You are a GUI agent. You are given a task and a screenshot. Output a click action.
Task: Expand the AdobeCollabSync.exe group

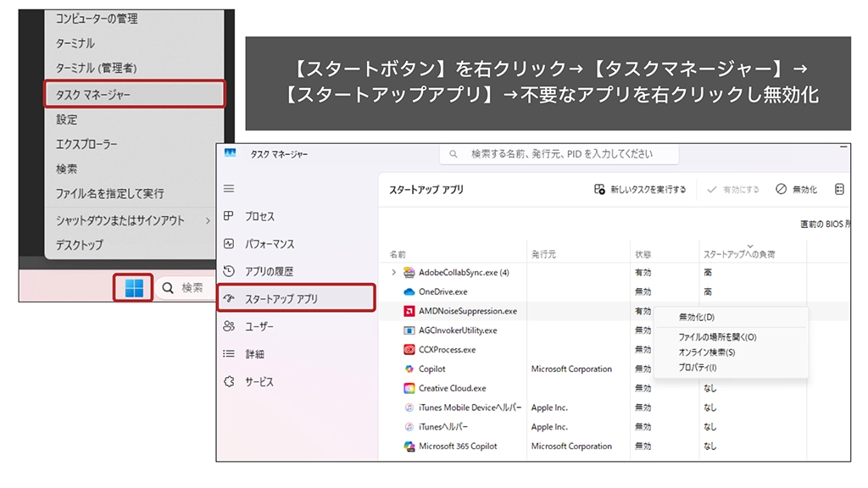[393, 273]
